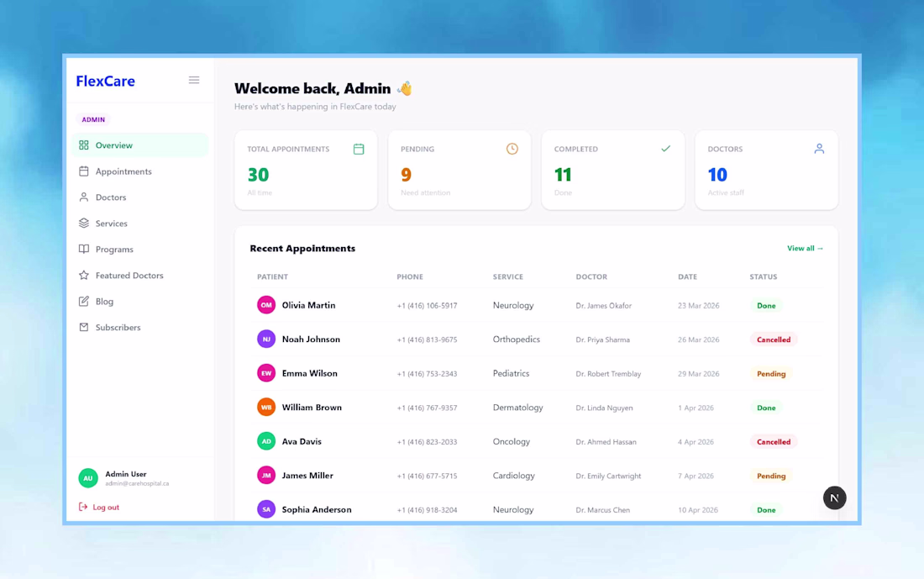Click calendar icon on Total Appointments card
The width and height of the screenshot is (924, 579).
(359, 150)
